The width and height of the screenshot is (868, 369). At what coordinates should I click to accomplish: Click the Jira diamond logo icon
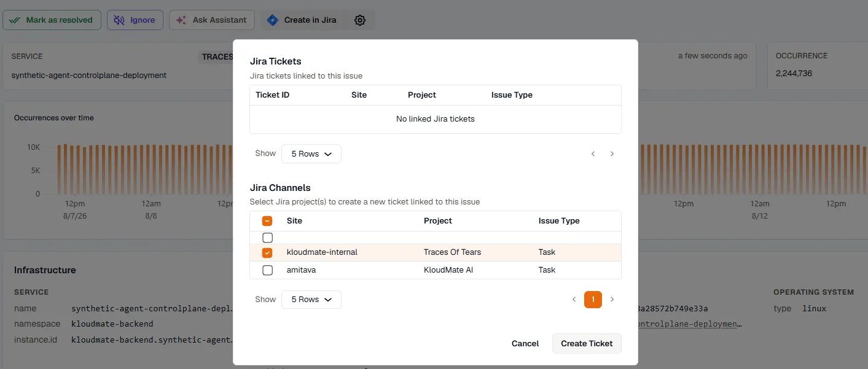(272, 20)
